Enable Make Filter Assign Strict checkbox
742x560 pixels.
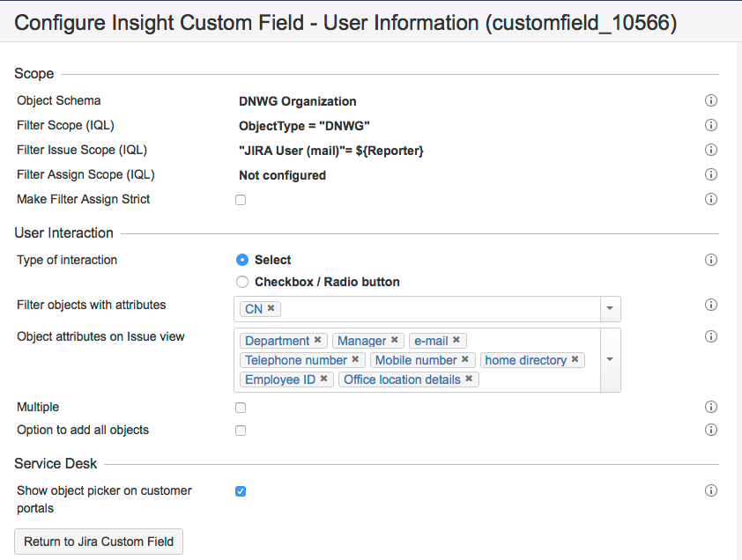click(x=241, y=200)
